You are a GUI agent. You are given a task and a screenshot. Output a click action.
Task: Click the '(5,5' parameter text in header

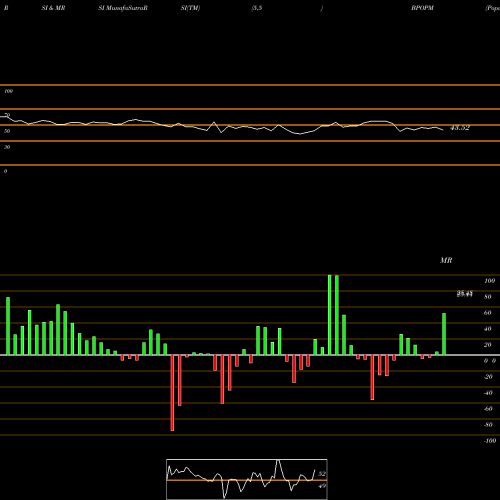[257, 8]
